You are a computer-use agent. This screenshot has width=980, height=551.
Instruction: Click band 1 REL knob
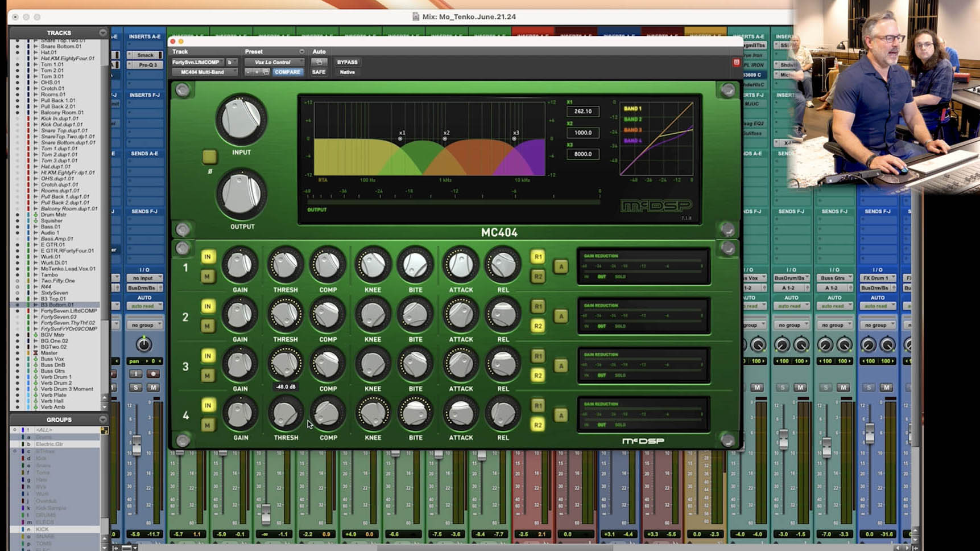(x=503, y=265)
